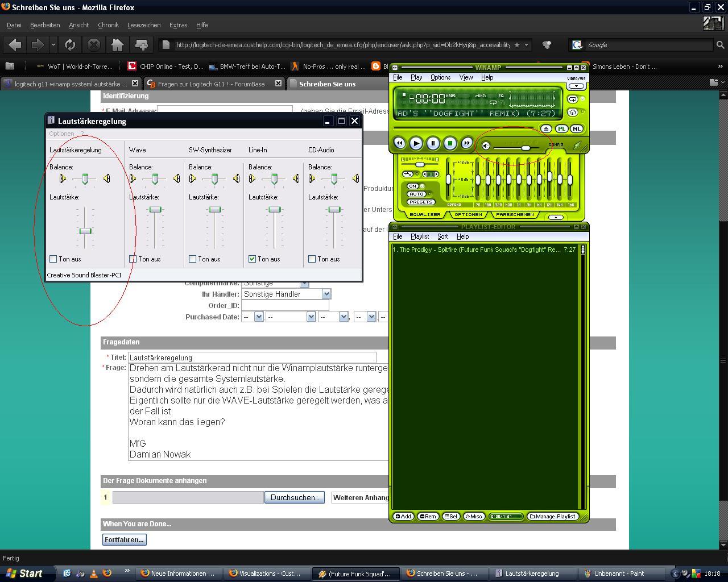Click the Firefox reload icon
The image size is (728, 582).
(70, 45)
